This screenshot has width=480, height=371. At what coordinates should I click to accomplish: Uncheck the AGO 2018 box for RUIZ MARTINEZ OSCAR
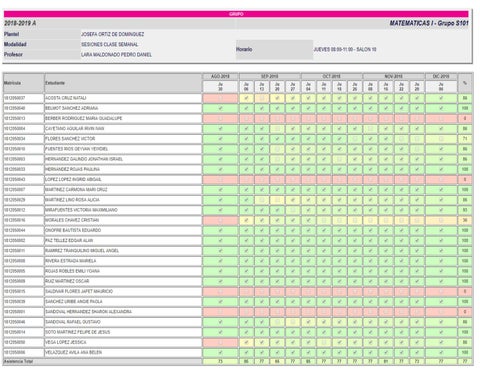(x=220, y=281)
